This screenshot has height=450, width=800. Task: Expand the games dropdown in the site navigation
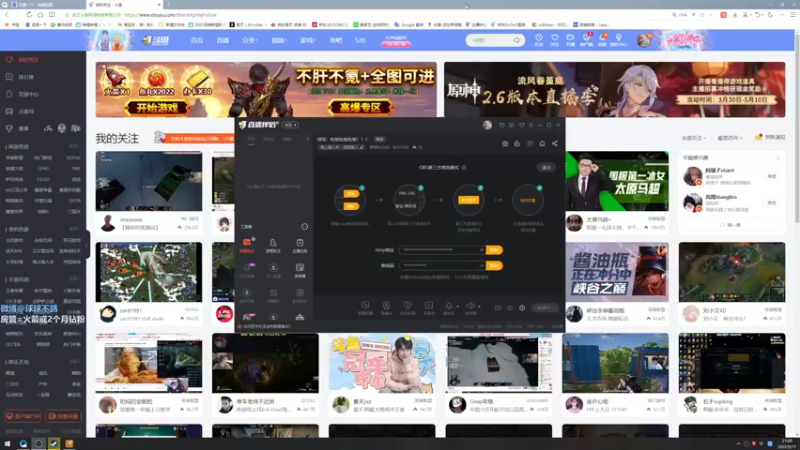click(x=308, y=40)
